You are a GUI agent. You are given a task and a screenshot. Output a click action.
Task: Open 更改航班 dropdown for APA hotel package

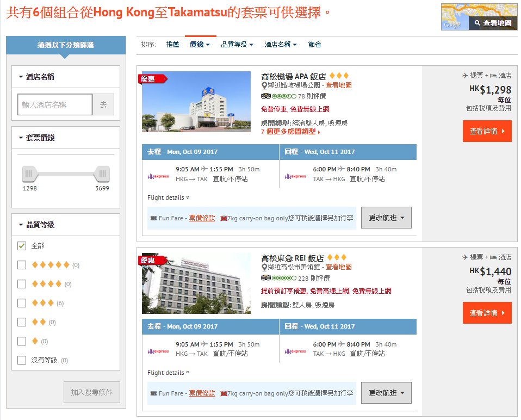coord(386,218)
